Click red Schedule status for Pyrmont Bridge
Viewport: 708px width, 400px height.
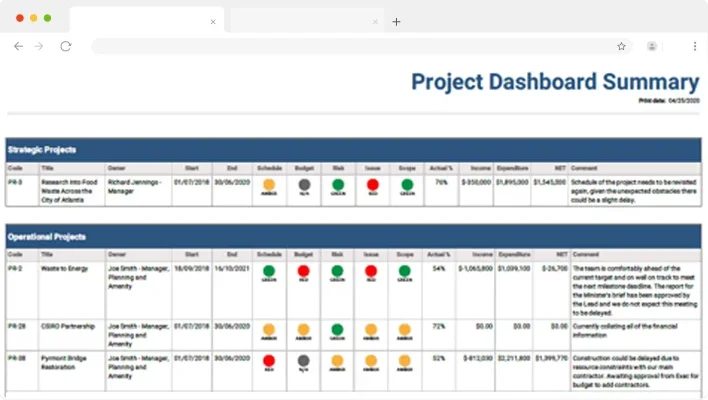pos(269,361)
